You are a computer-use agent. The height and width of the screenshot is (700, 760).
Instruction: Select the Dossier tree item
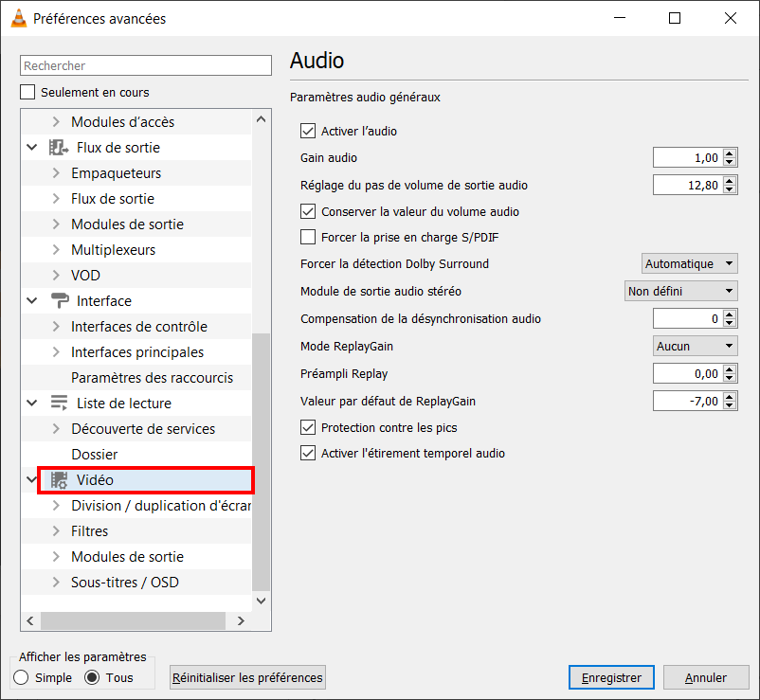[x=94, y=455]
